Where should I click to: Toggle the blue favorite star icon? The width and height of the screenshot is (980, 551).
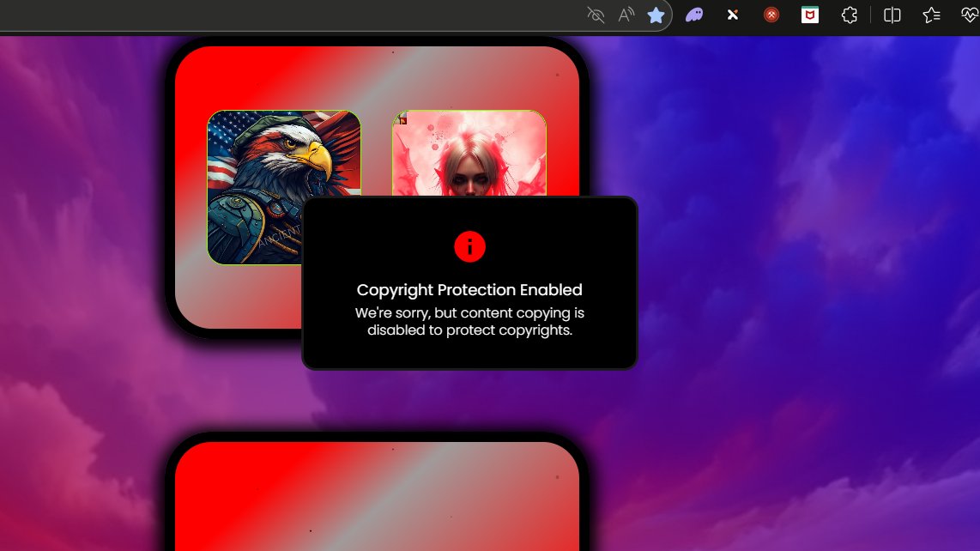click(656, 15)
